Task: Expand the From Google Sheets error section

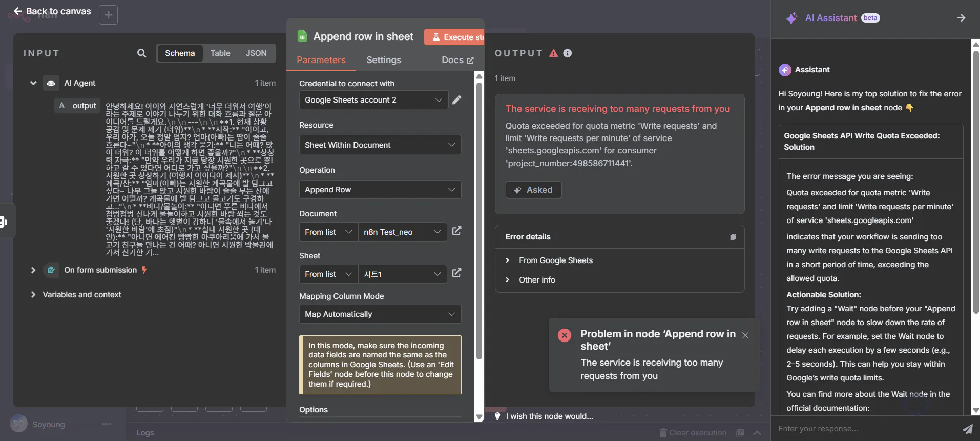Action: [x=555, y=260]
